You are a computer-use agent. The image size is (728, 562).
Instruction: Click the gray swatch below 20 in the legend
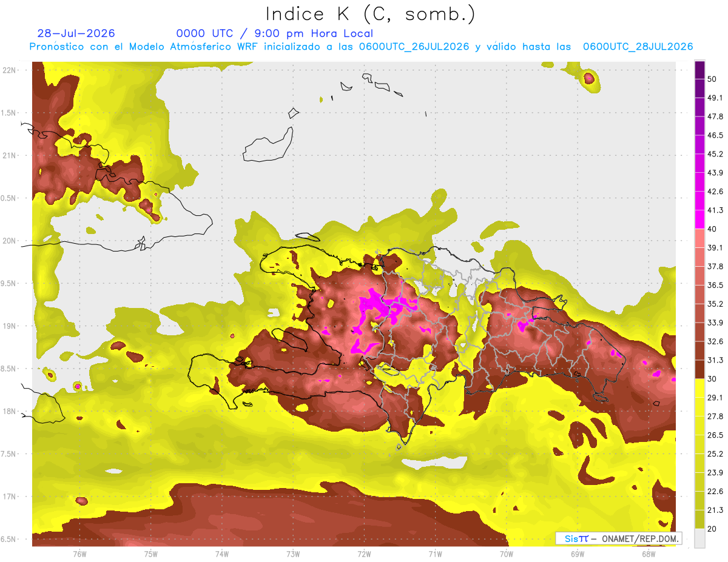(x=699, y=538)
